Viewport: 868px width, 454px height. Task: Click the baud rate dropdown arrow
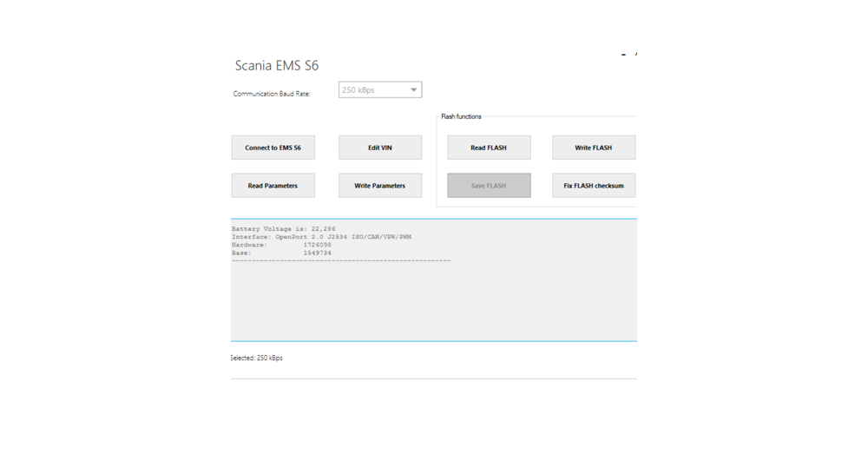click(x=413, y=89)
